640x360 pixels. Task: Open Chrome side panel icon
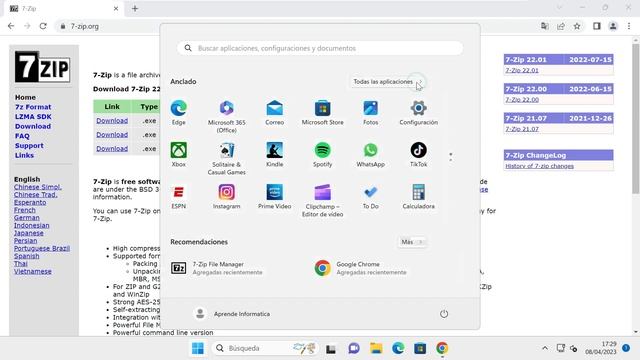(597, 26)
